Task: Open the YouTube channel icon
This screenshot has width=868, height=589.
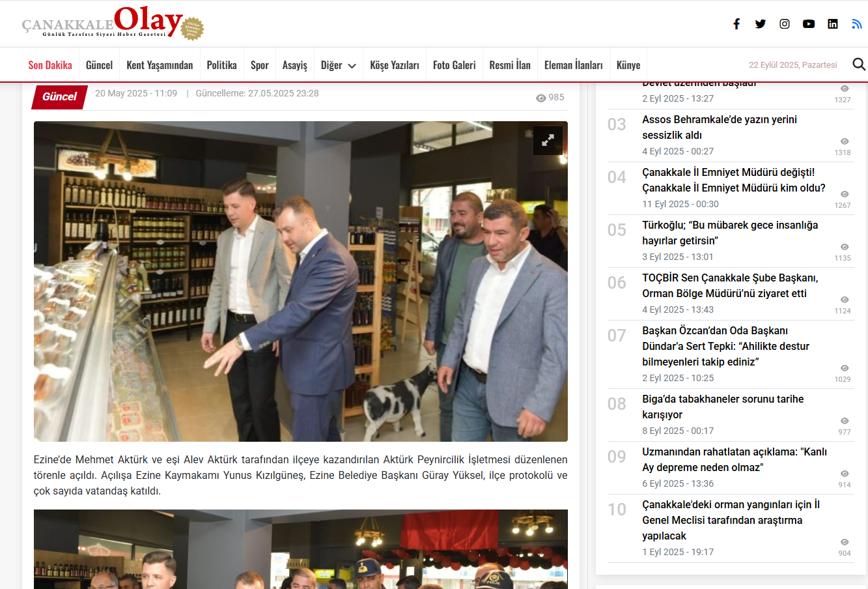Action: pyautogui.click(x=809, y=24)
